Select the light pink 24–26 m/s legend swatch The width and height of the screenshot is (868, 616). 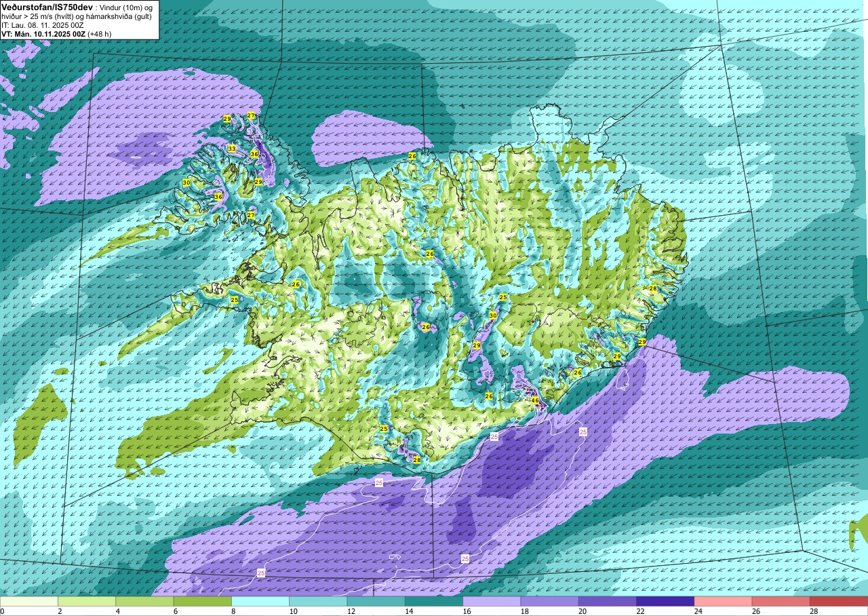[x=724, y=601]
